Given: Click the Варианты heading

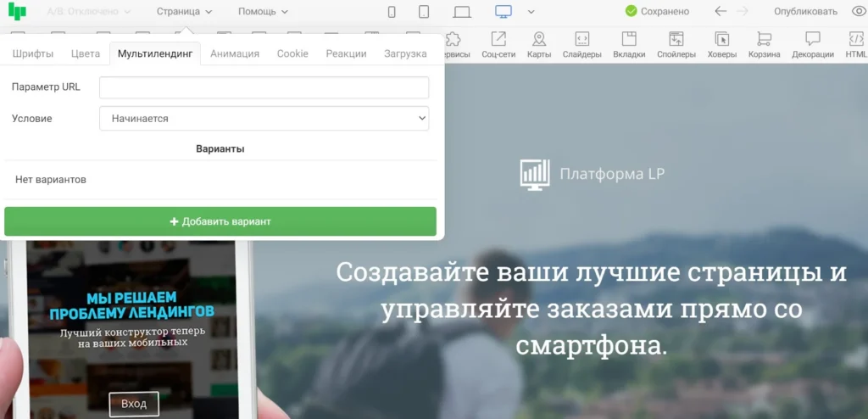Looking at the screenshot, I should point(220,148).
